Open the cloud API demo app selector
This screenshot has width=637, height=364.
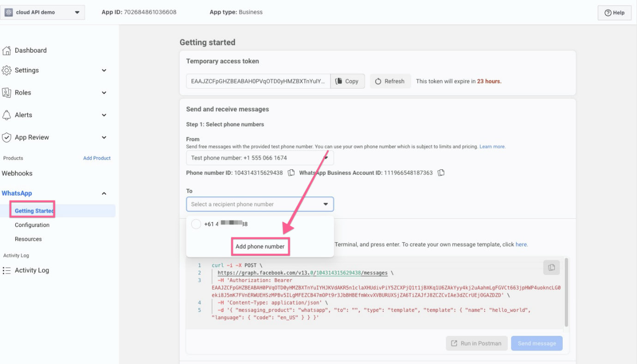click(x=42, y=12)
